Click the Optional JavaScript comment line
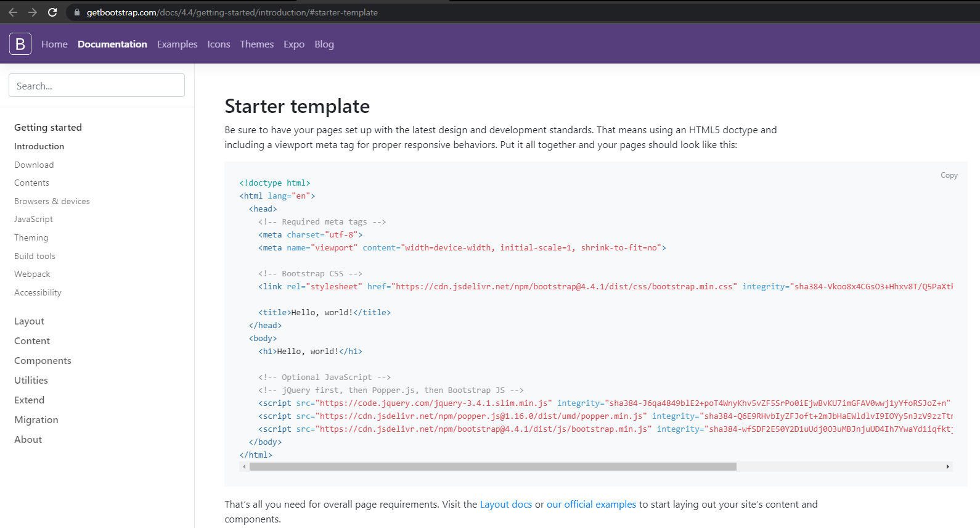The width and height of the screenshot is (980, 528). pyautogui.click(x=325, y=377)
